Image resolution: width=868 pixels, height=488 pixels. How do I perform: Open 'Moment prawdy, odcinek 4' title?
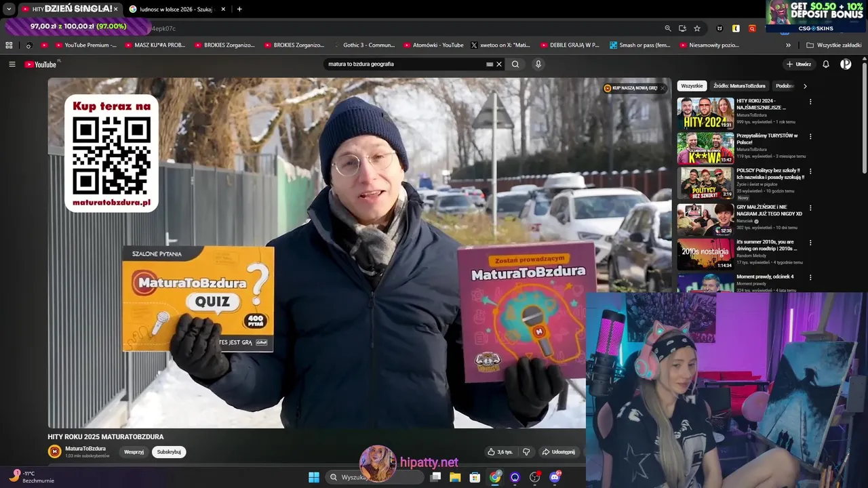coord(765,277)
